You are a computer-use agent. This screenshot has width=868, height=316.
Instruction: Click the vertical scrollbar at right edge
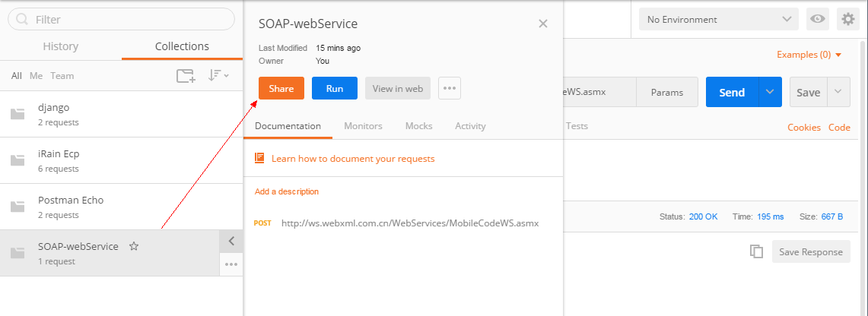[x=863, y=177]
